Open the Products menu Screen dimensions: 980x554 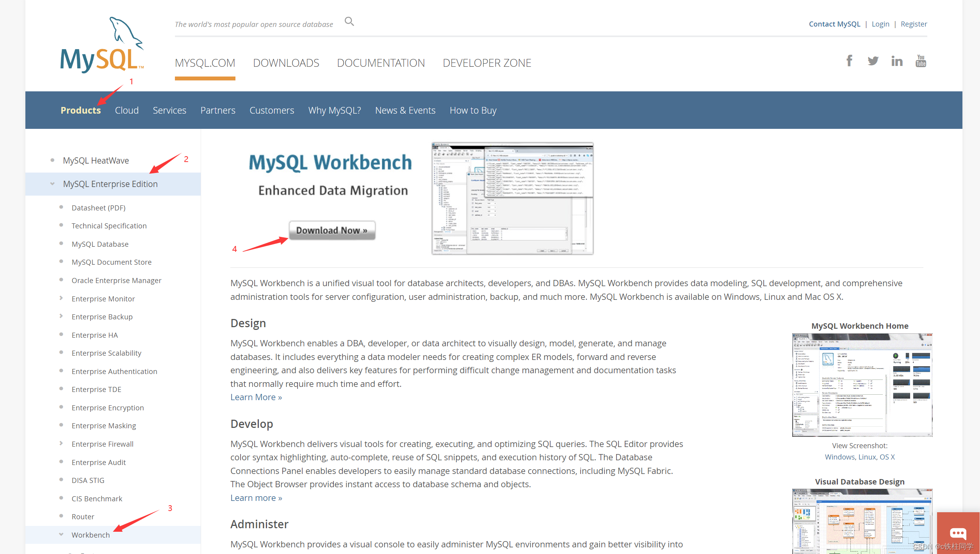[x=81, y=110]
